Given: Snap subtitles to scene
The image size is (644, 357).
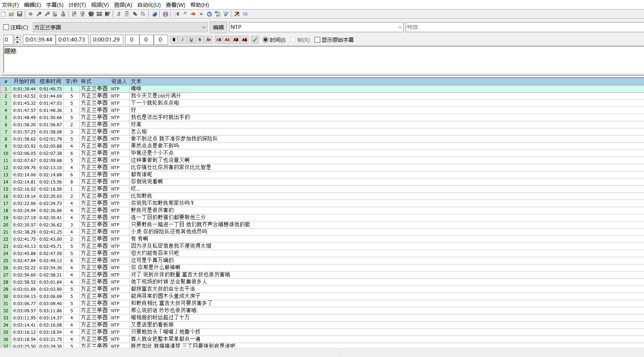Looking at the screenshot, I should (x=99, y=14).
